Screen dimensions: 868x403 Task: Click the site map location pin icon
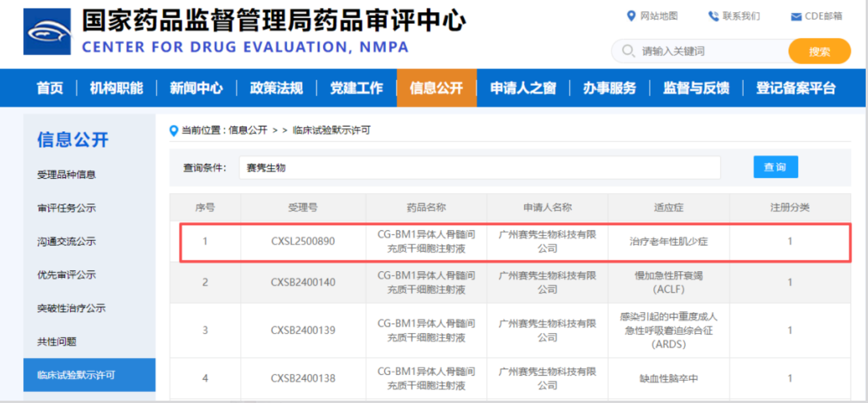631,16
